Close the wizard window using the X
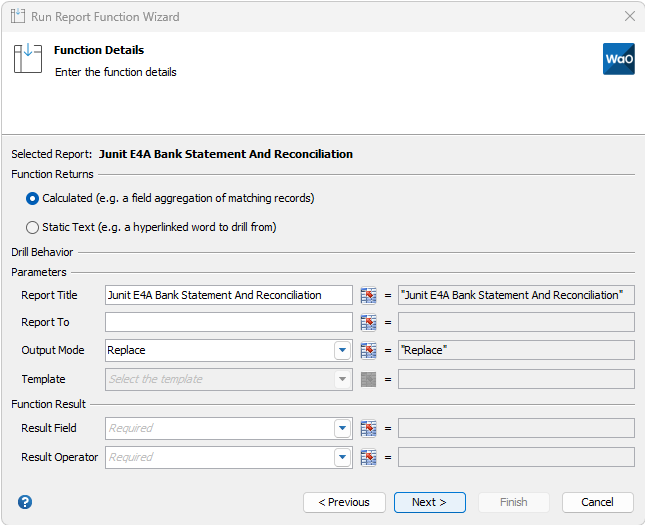This screenshot has width=645, height=525. point(629,17)
